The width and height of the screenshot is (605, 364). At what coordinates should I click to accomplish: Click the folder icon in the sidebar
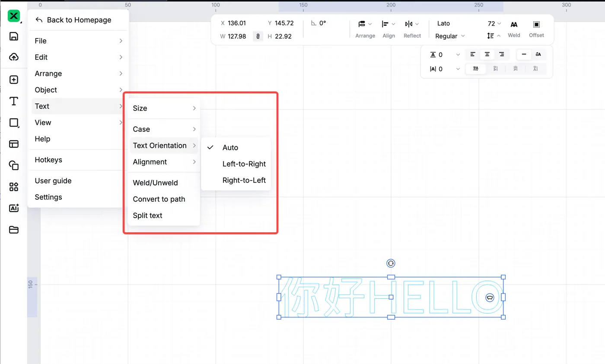point(14,230)
